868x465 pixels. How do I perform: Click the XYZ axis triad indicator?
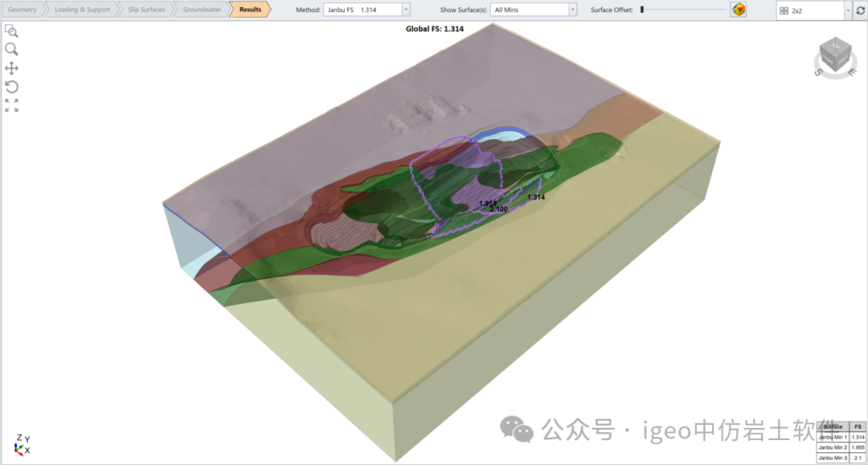(21, 444)
